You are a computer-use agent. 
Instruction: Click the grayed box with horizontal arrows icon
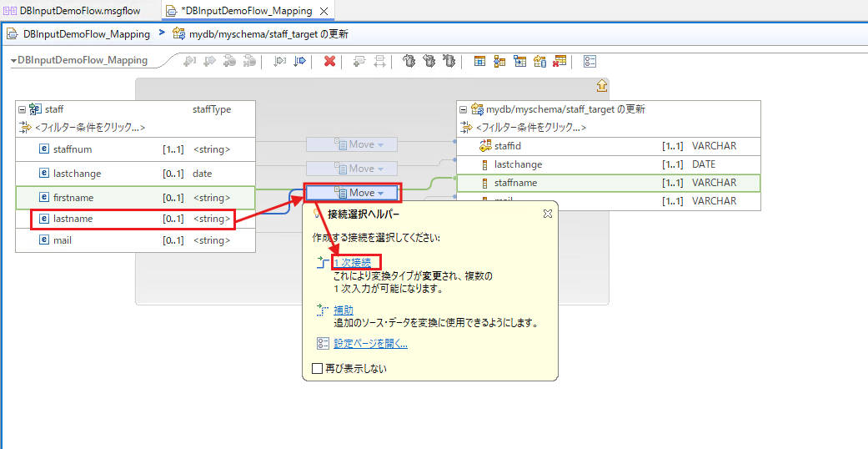(x=379, y=62)
